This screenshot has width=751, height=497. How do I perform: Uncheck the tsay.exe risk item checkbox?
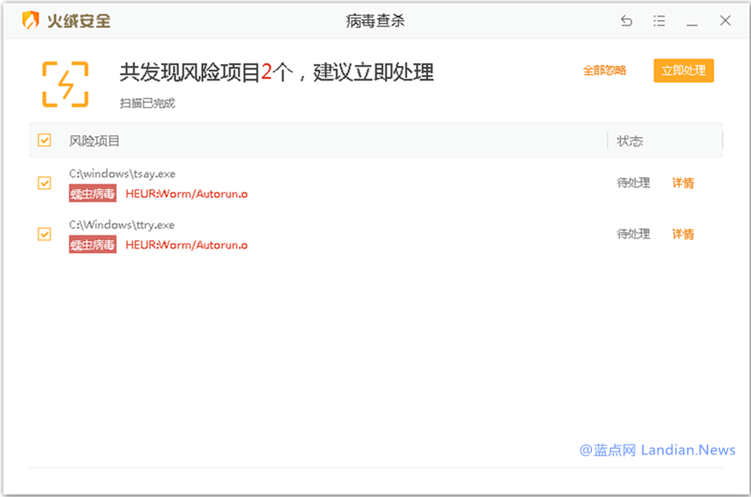[44, 183]
